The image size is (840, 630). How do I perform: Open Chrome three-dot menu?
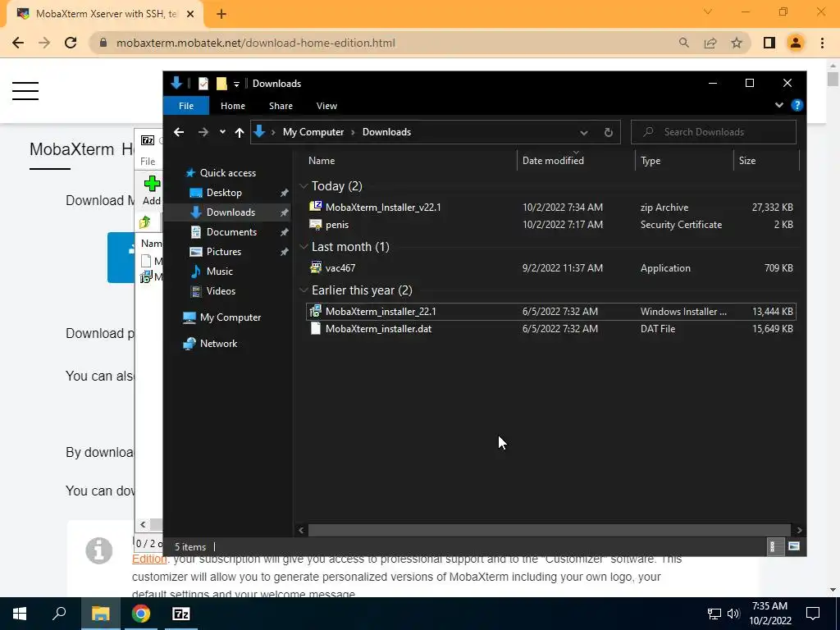[x=822, y=43]
